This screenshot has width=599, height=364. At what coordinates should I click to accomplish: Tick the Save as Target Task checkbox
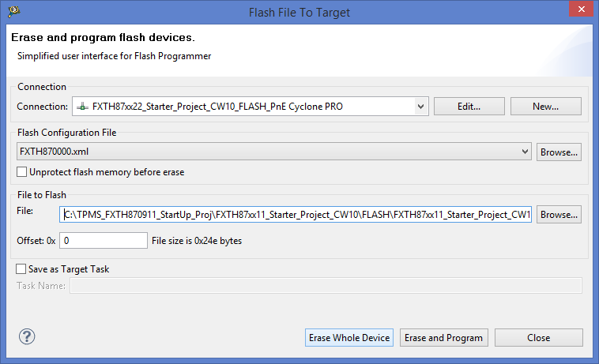[x=21, y=269]
